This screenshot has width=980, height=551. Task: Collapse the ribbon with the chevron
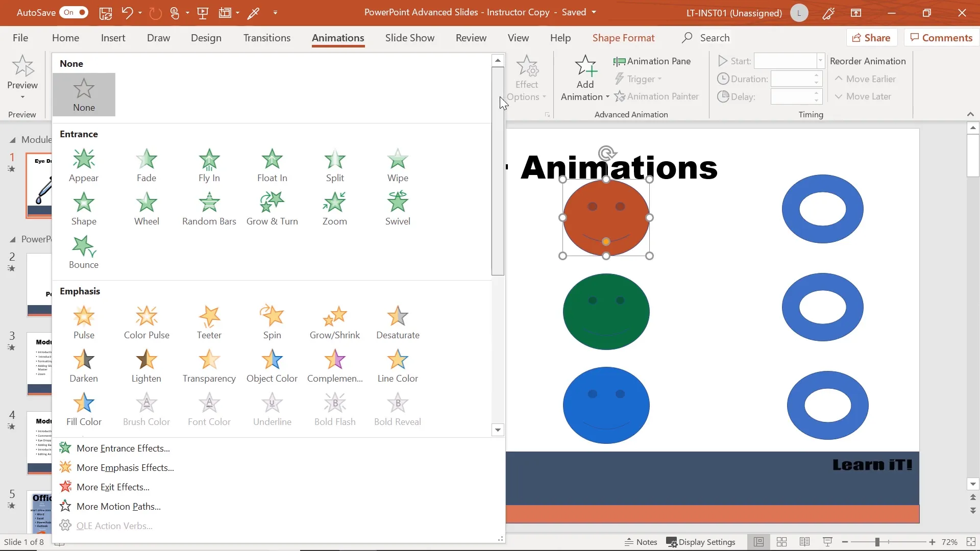coord(970,114)
